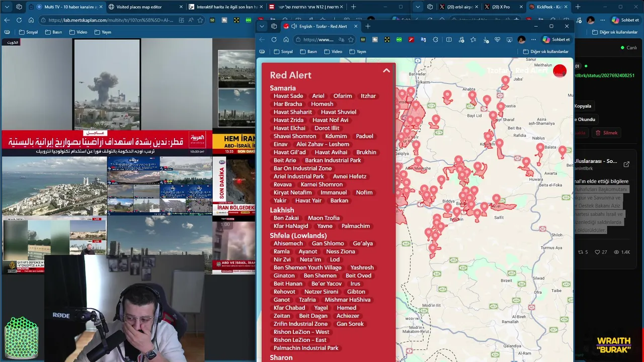Open Downloads in the Tzofar window toolbar
The image size is (644, 362).
(x=486, y=40)
